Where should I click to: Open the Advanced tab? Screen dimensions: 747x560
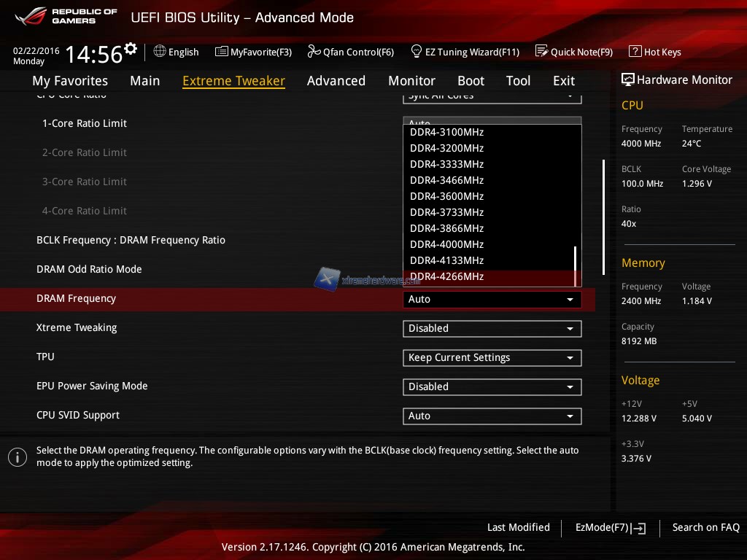[x=336, y=81]
